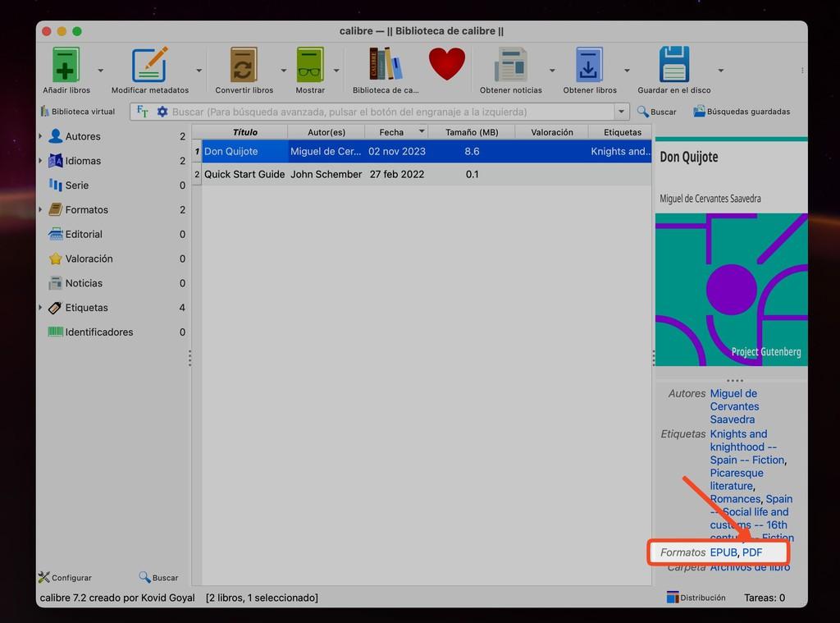This screenshot has width=840, height=623.
Task: Click the Idiomas language icon
Action: (55, 160)
